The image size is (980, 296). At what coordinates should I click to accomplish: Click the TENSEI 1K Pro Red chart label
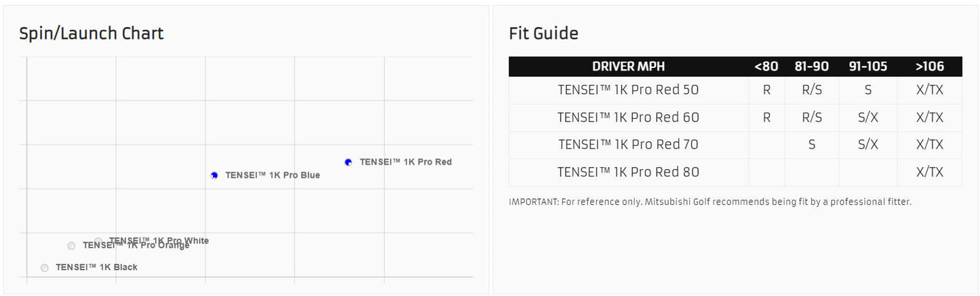coord(406,162)
